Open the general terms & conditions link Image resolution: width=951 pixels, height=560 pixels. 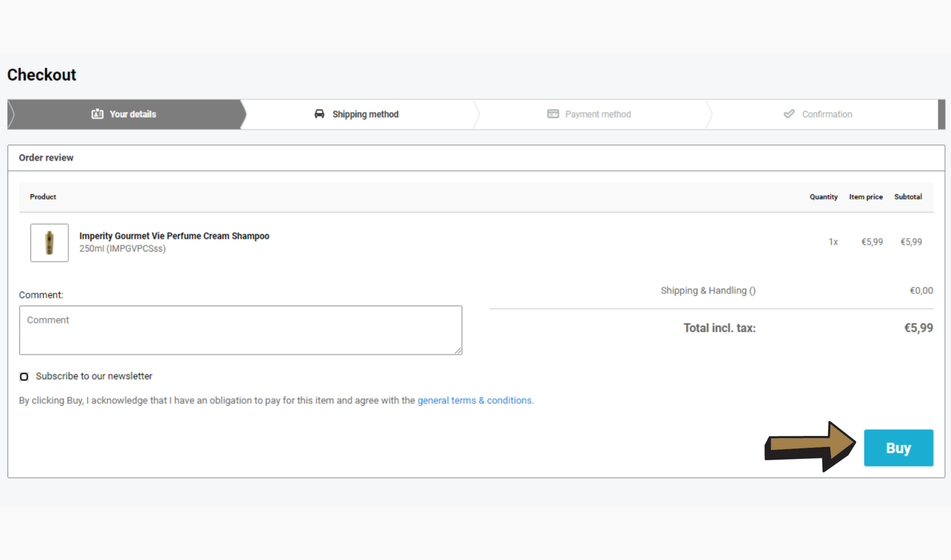475,400
